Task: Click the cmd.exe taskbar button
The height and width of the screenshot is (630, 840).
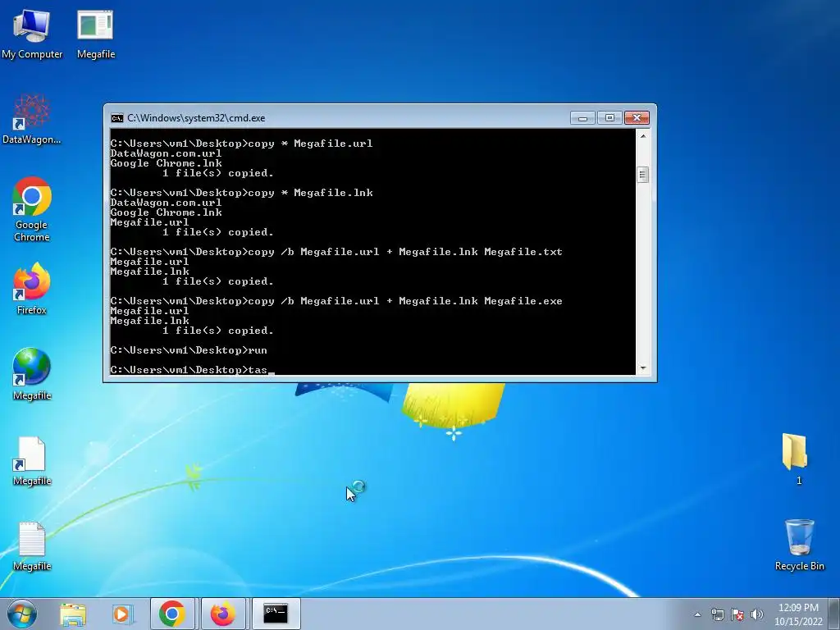Action: point(276,614)
